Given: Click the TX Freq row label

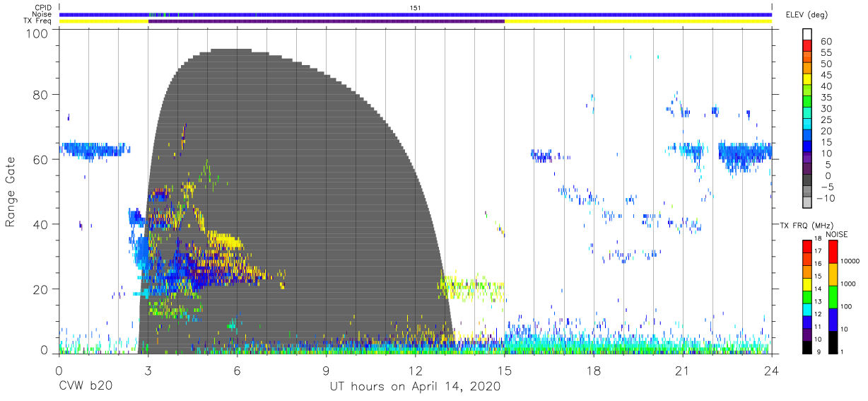Looking at the screenshot, I should [x=37, y=21].
